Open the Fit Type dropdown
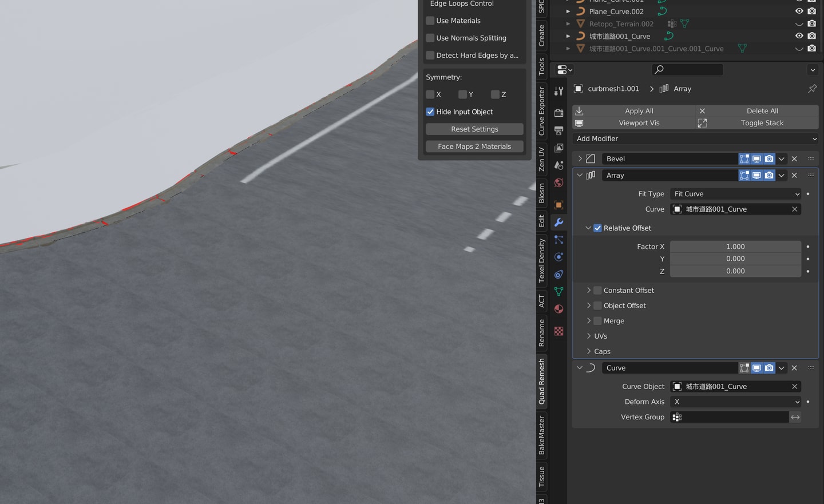The width and height of the screenshot is (824, 504). (x=736, y=194)
